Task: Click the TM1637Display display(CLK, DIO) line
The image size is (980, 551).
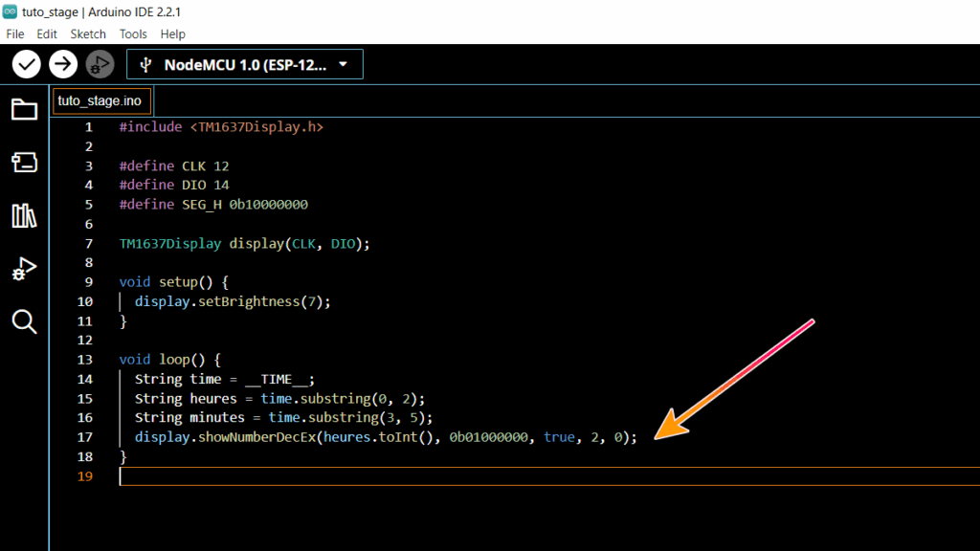Action: point(245,244)
